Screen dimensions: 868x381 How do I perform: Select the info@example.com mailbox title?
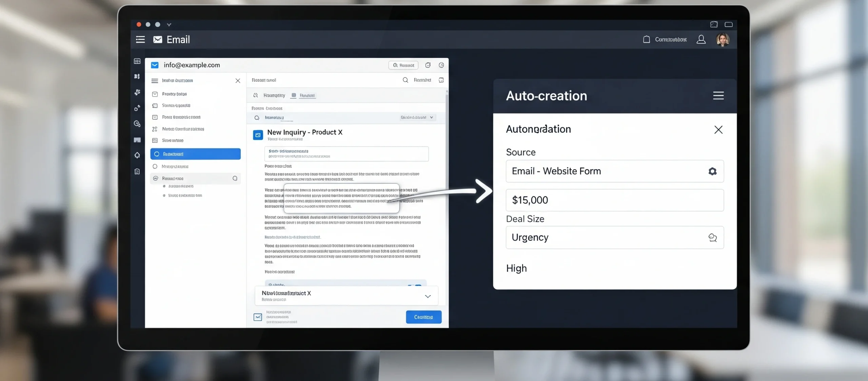[x=192, y=65]
